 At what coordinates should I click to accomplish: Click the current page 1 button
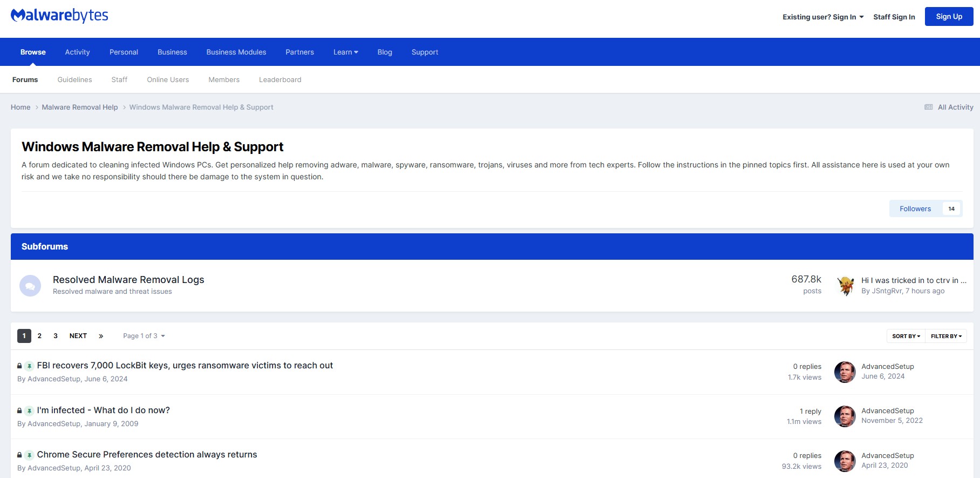click(24, 336)
